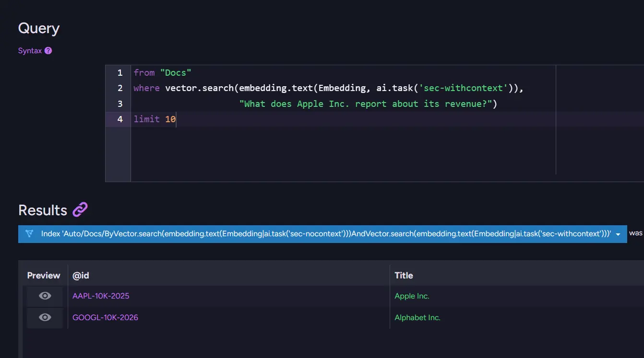644x358 pixels.
Task: Copy results link via chain icon
Action: pos(80,210)
